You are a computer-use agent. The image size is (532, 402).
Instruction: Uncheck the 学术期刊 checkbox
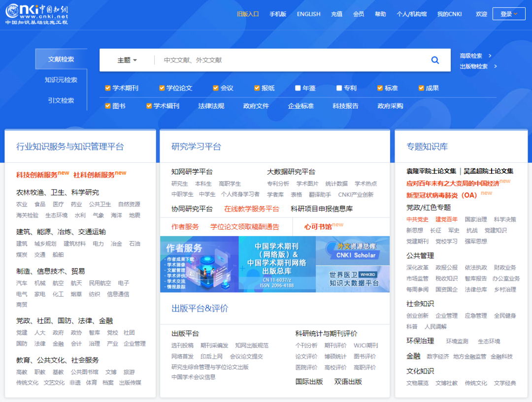coord(108,88)
